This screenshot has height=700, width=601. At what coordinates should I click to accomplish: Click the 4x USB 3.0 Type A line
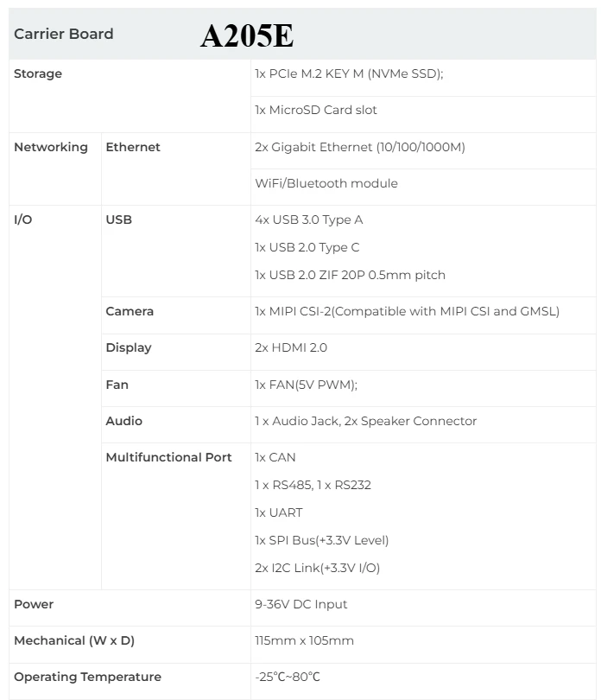pyautogui.click(x=309, y=220)
